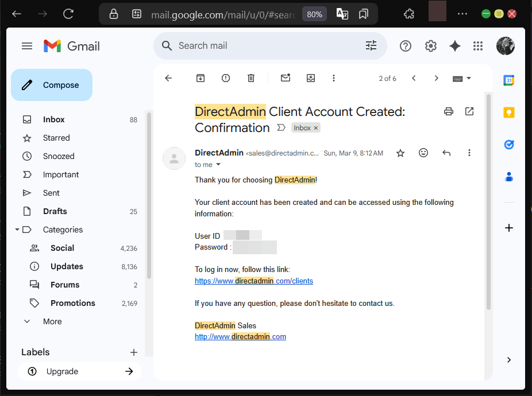Report this email as spam
Image resolution: width=532 pixels, height=396 pixels.
[x=226, y=78]
